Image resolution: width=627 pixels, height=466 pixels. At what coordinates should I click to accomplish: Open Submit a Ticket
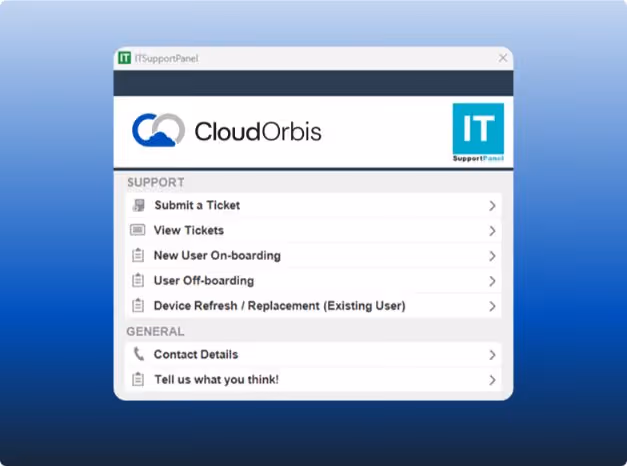click(314, 205)
